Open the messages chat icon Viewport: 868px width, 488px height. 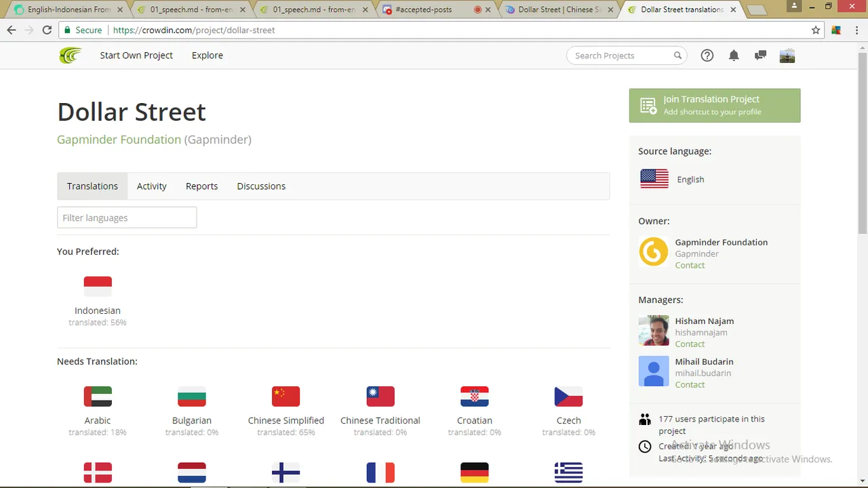click(x=760, y=56)
